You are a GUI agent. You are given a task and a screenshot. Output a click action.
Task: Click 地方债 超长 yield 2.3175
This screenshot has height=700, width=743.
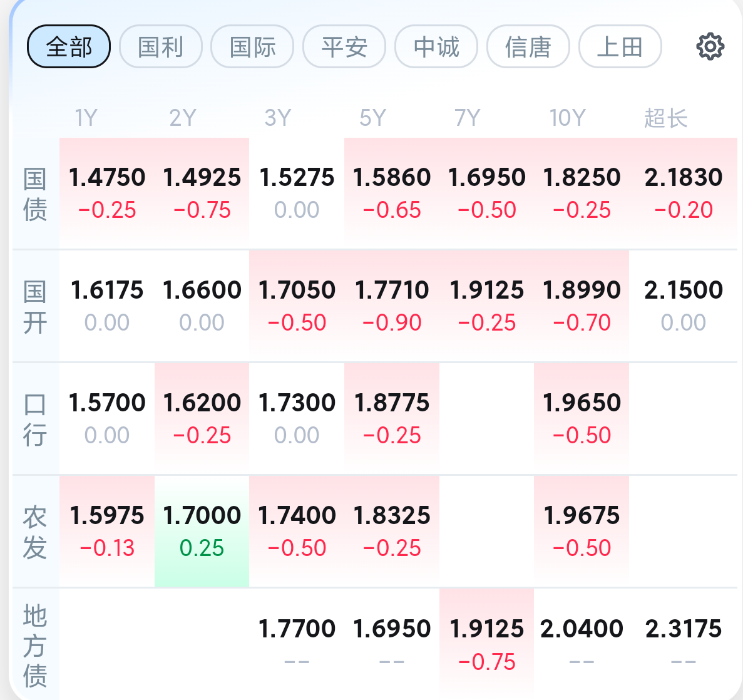pos(684,644)
